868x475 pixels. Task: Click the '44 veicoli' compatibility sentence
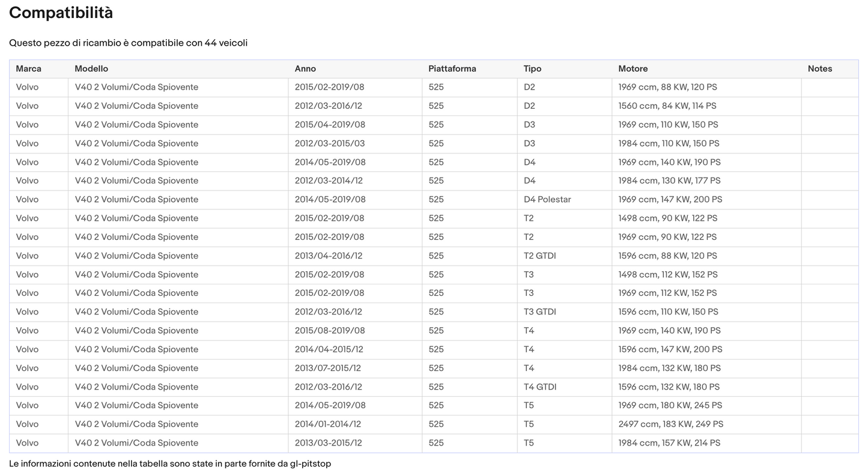(129, 43)
